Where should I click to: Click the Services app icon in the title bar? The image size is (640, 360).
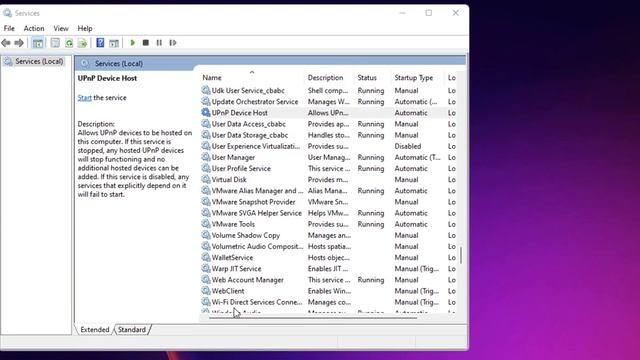(7, 13)
